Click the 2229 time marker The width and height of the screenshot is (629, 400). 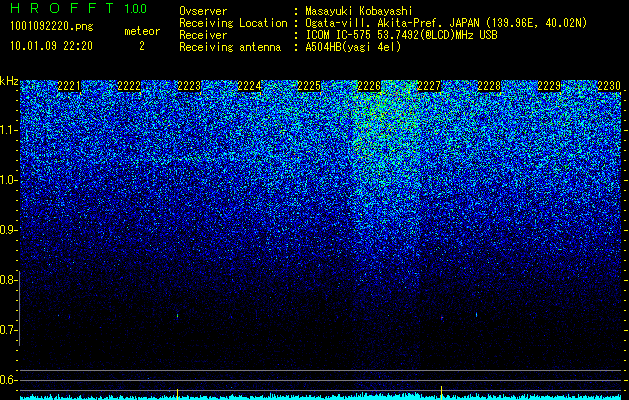click(x=549, y=86)
